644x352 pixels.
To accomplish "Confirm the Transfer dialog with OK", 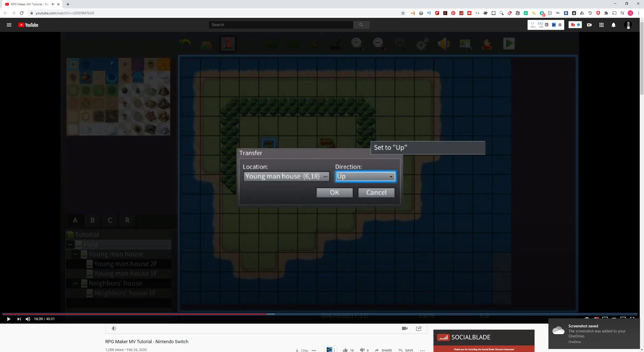I will 335,193.
